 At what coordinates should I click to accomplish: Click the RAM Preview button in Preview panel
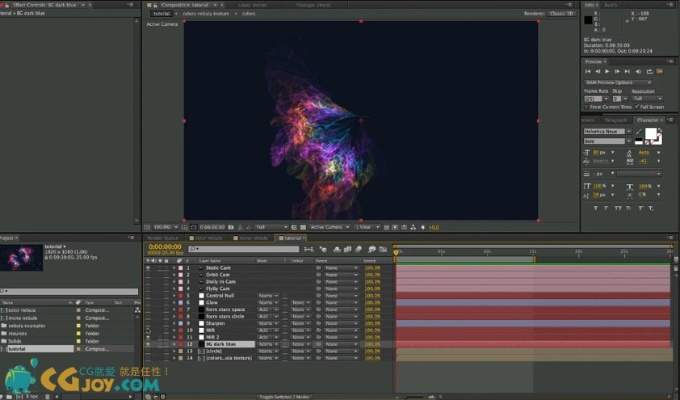[658, 71]
